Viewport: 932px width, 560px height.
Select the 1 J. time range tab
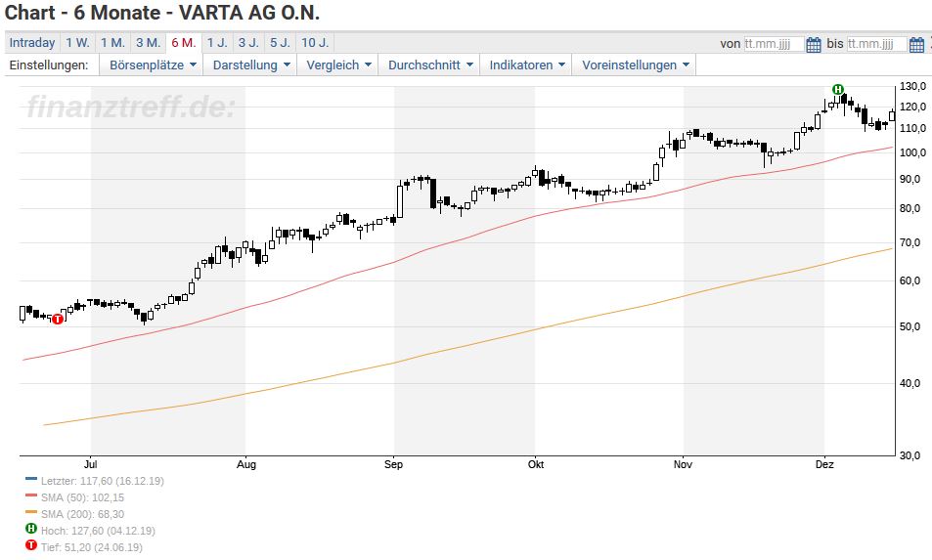217,43
